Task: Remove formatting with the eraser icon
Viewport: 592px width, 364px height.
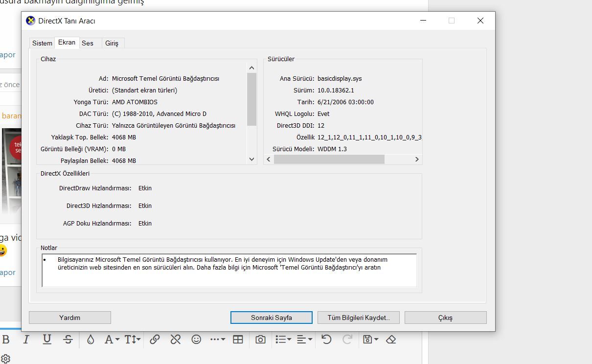Action: tap(391, 339)
